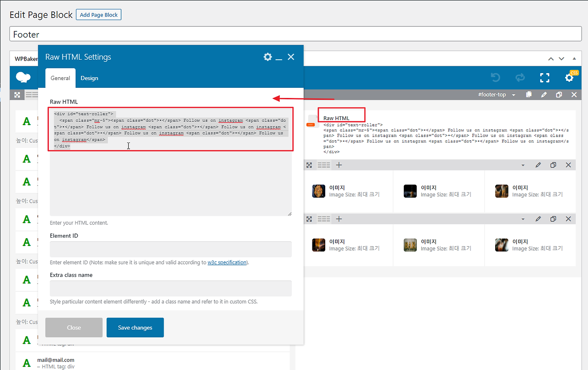Viewport: 588px width, 370px height.
Task: Select the Raw HTML element title in the builder
Action: 336,118
